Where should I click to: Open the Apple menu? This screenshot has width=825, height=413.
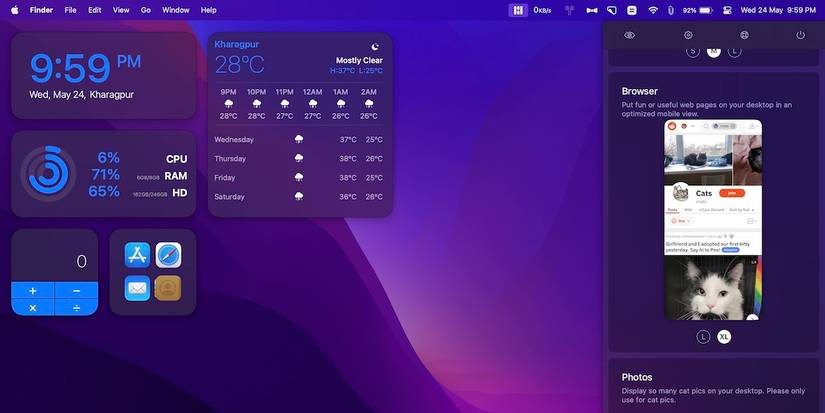coord(15,10)
